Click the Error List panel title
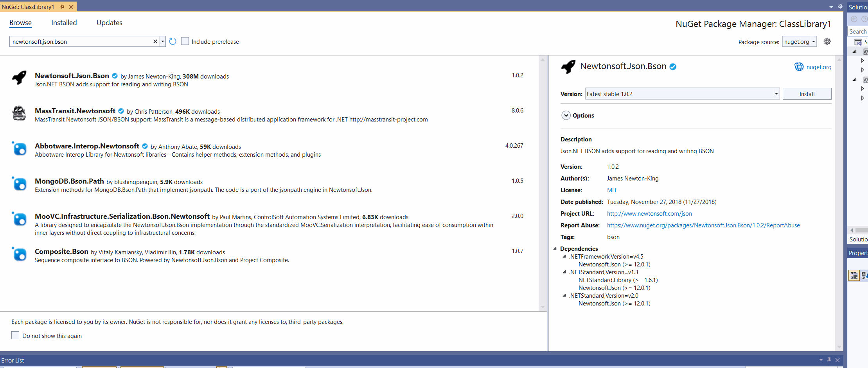The height and width of the screenshot is (368, 868). tap(13, 360)
